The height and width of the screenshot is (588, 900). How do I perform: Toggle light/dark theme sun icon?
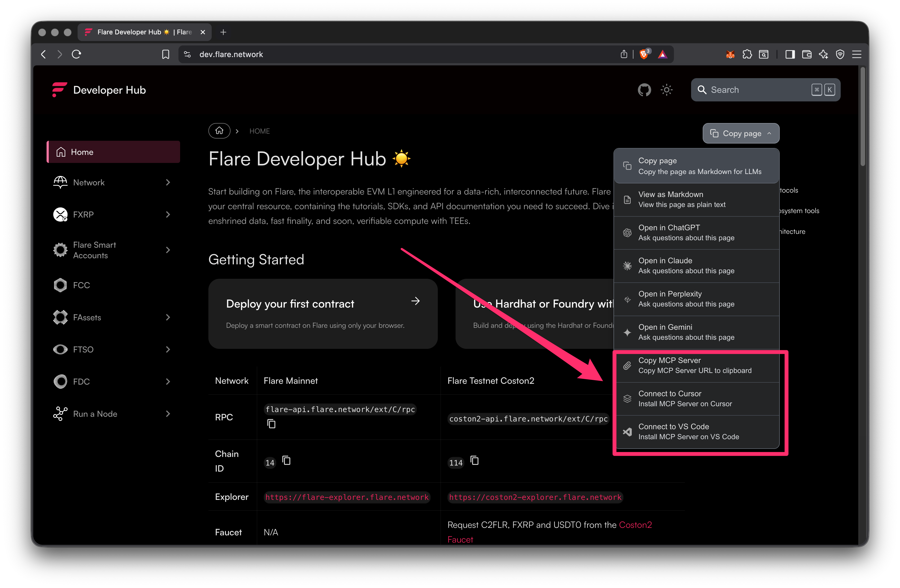[x=666, y=90]
